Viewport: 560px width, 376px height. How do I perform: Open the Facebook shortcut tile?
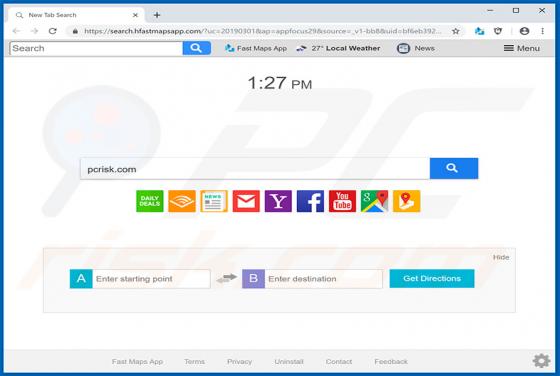click(x=310, y=201)
